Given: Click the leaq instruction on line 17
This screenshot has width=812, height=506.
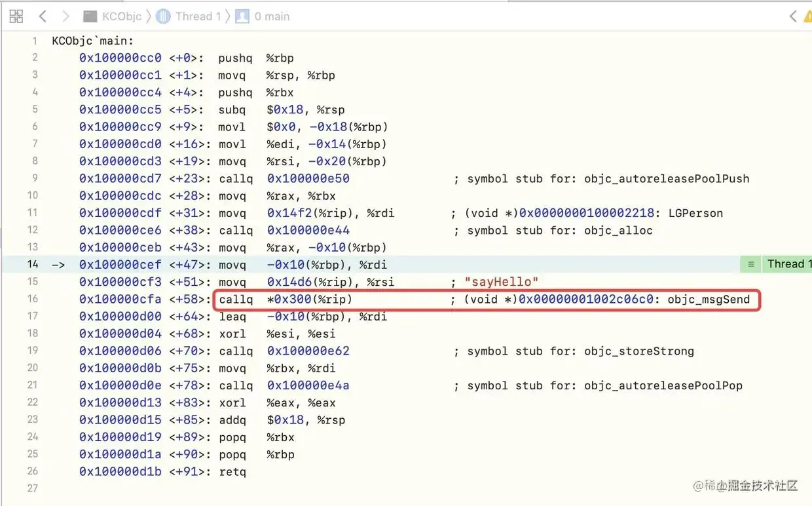Looking at the screenshot, I should pyautogui.click(x=232, y=317).
